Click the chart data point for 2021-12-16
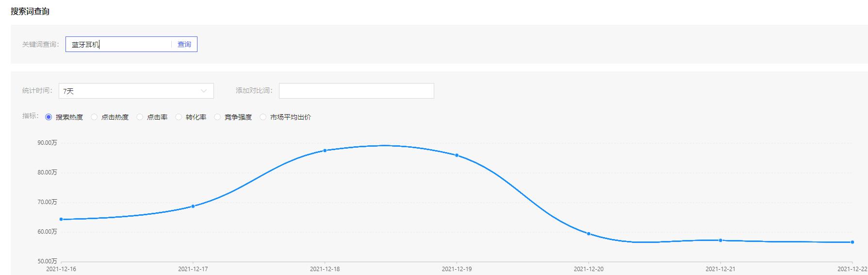Screen dimensions: 868x275 pyautogui.click(x=61, y=219)
